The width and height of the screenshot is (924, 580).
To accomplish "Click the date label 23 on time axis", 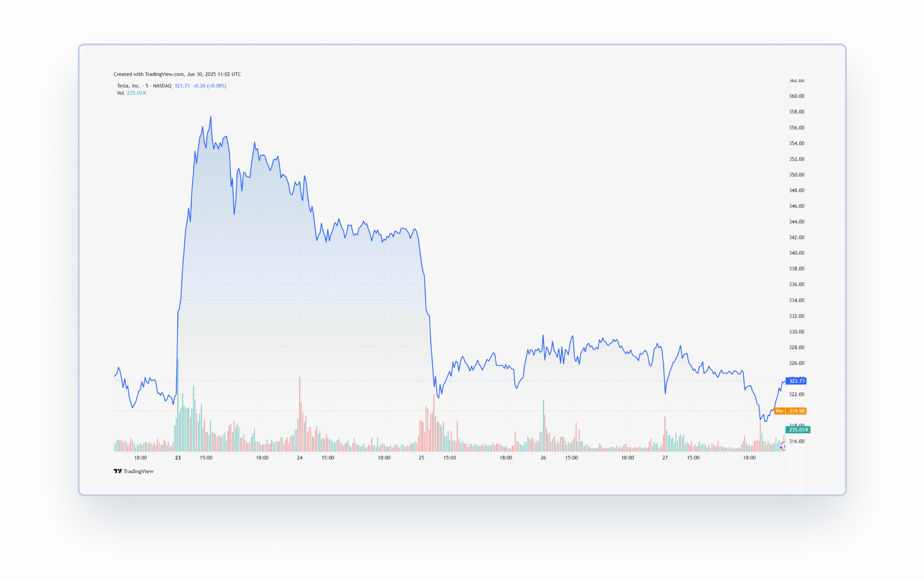I will [x=178, y=458].
